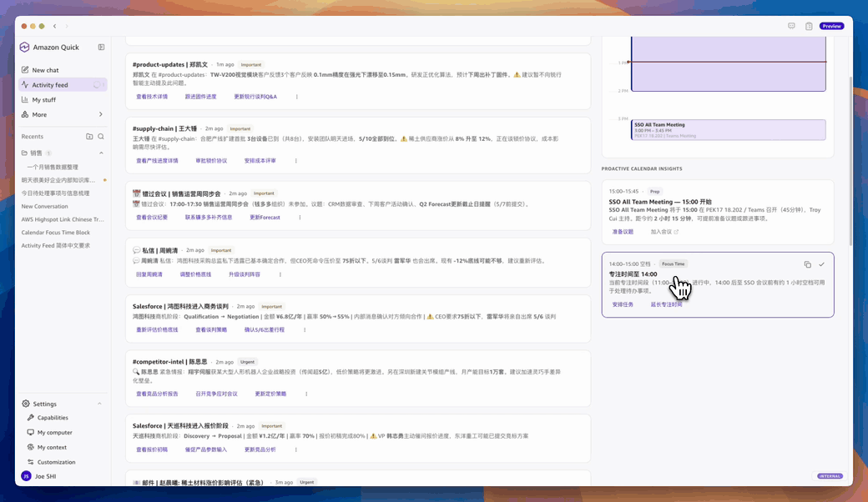Click the Urgent tag on #competitor-intel
This screenshot has width=868, height=502.
click(x=247, y=362)
